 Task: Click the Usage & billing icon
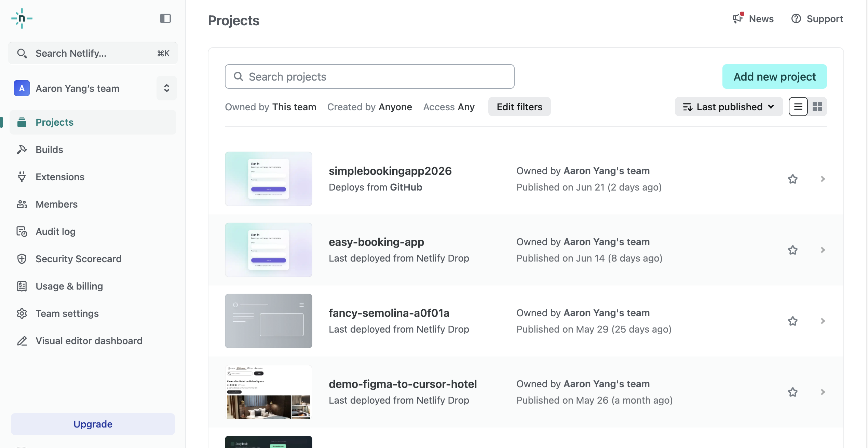22,286
